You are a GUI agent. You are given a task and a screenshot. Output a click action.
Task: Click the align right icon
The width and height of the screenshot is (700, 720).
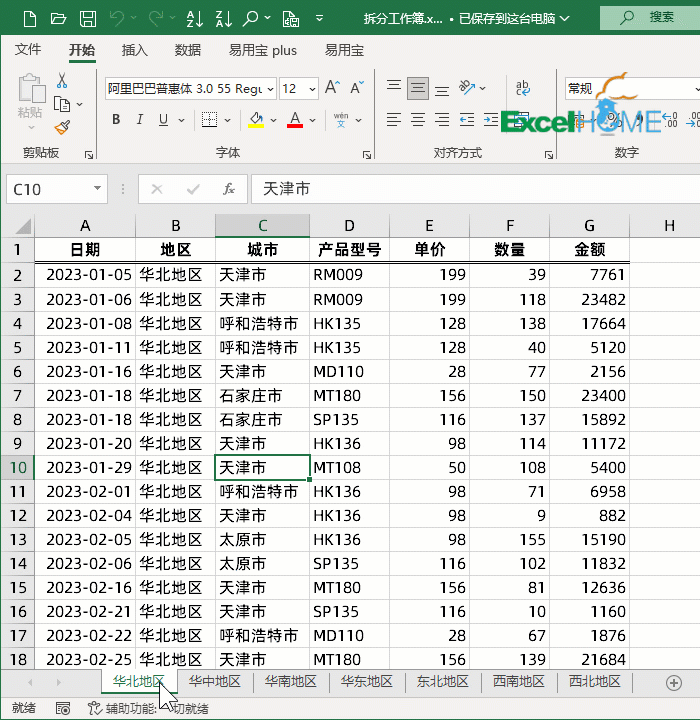point(442,120)
